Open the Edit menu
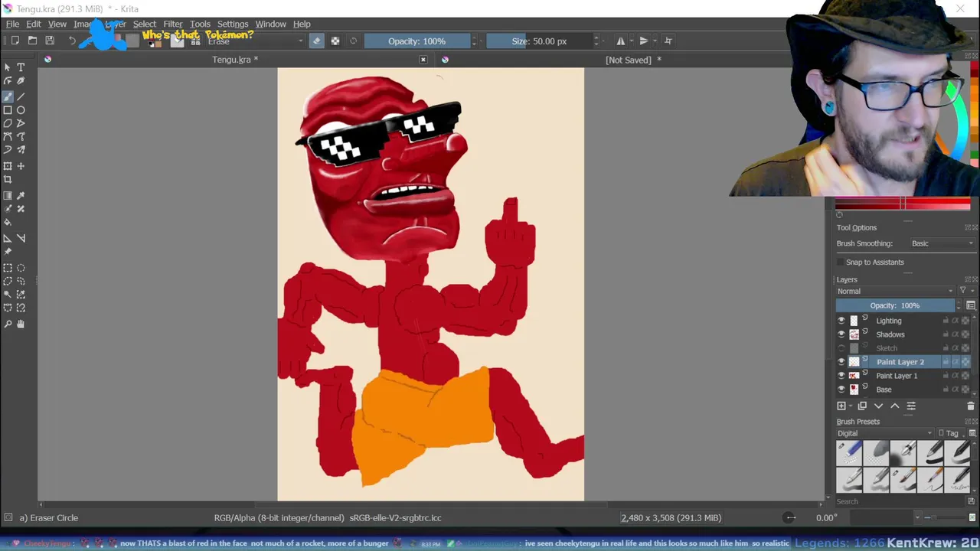The height and width of the screenshot is (551, 980). (34, 24)
